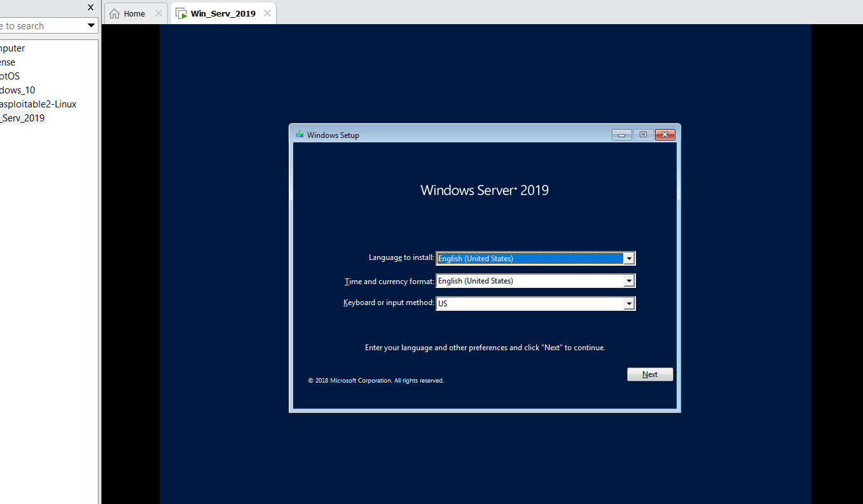Switch to the Home tab
The image size is (863, 504).
point(135,13)
